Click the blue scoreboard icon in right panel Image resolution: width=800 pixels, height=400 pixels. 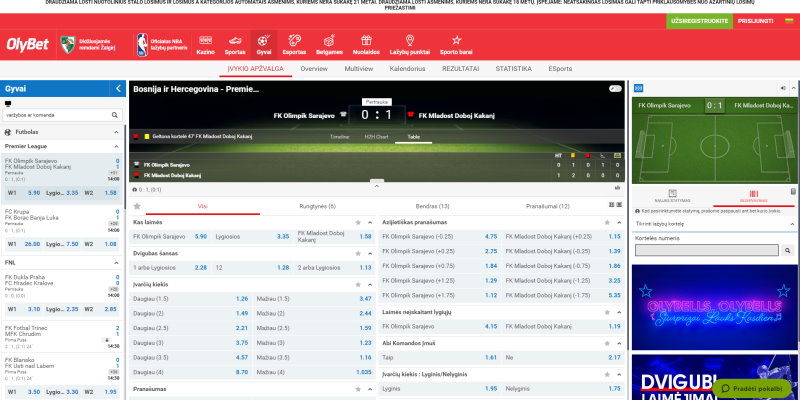[638, 88]
